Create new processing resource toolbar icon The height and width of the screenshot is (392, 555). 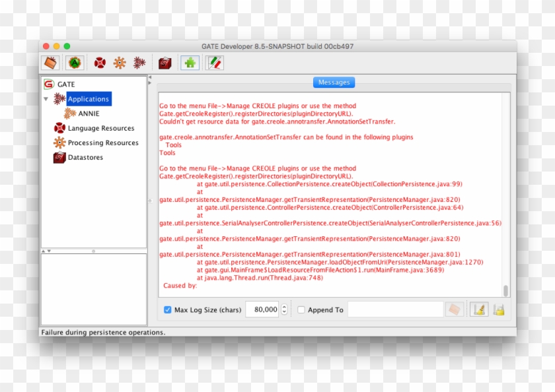click(x=120, y=63)
